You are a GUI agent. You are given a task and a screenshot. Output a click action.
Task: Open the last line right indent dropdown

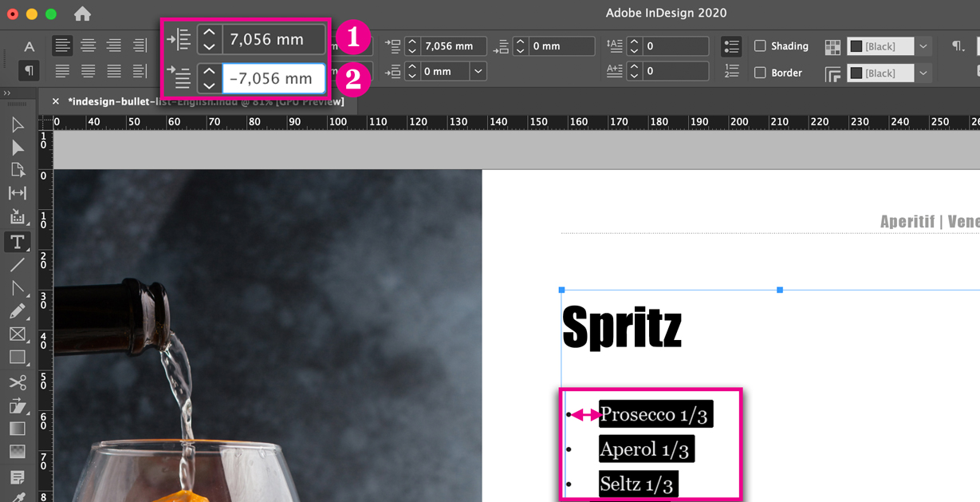(478, 71)
